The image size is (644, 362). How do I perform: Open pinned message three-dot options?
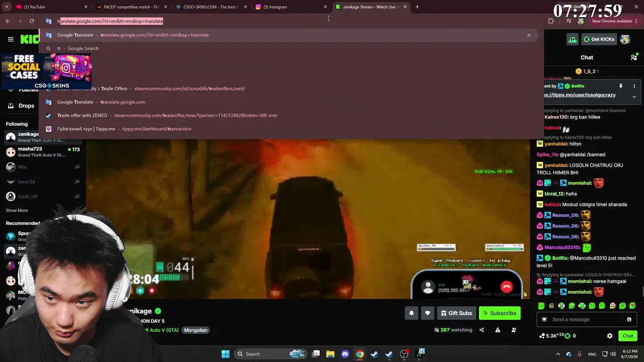634,86
